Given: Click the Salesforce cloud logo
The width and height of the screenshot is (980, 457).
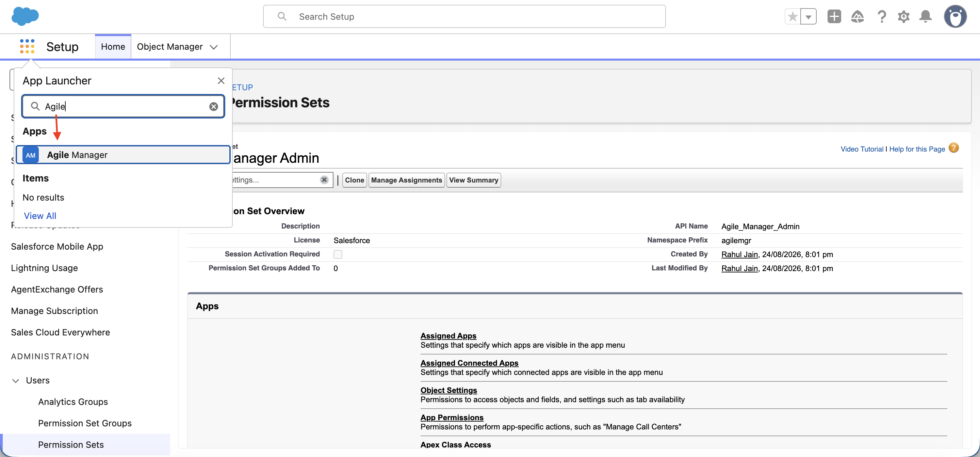Looking at the screenshot, I should click(25, 16).
